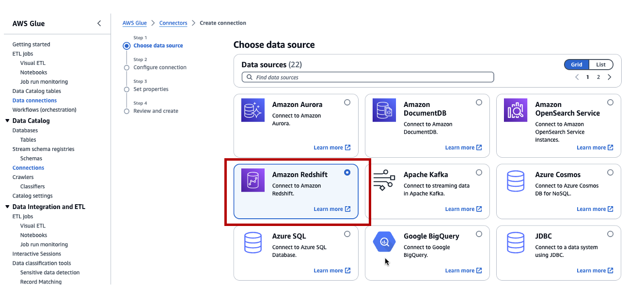Open Catalog settings in sidebar
The image size is (644, 300).
pyautogui.click(x=33, y=196)
